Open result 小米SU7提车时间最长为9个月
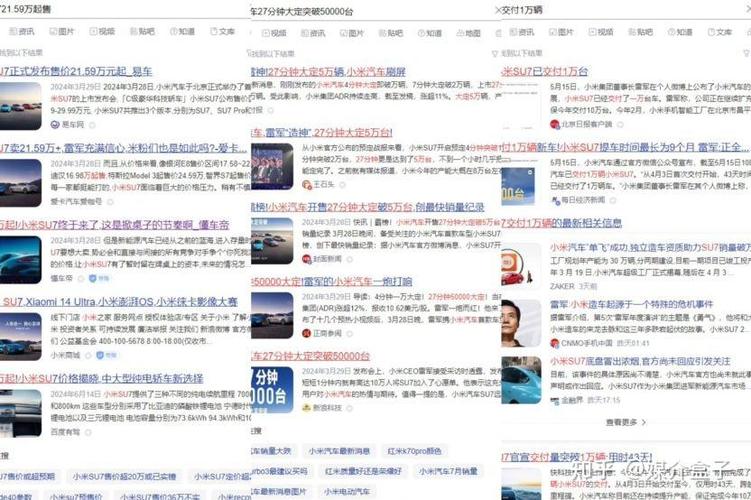This screenshot has width=751, height=500. [x=624, y=147]
